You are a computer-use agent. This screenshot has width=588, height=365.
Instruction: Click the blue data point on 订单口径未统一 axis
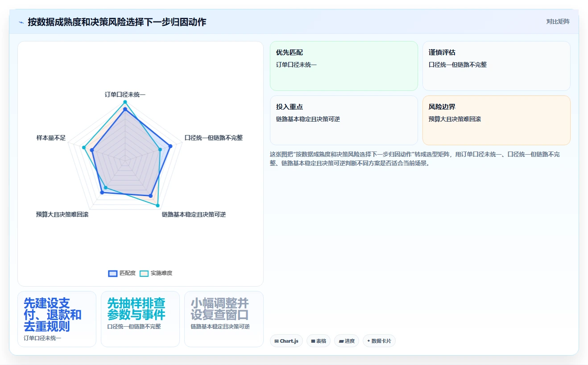tap(125, 109)
